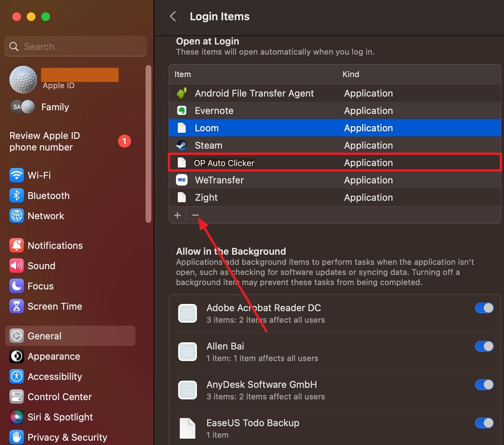Select the 'OP Auto Clicker' row name

click(224, 163)
